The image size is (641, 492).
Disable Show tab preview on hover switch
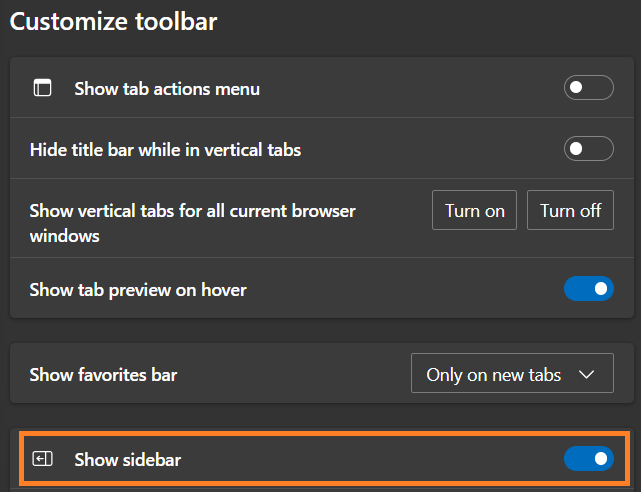588,290
